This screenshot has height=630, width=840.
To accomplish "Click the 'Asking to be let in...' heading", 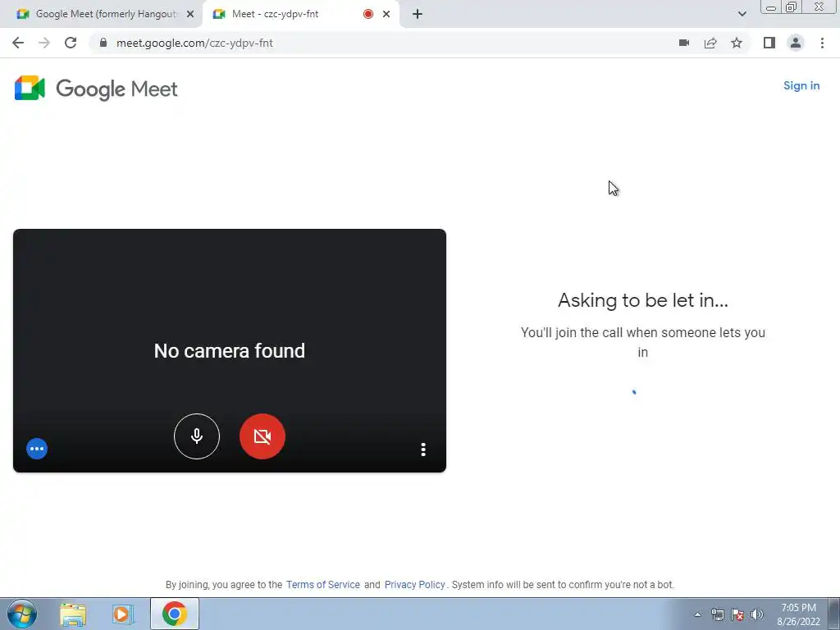I will coord(643,300).
